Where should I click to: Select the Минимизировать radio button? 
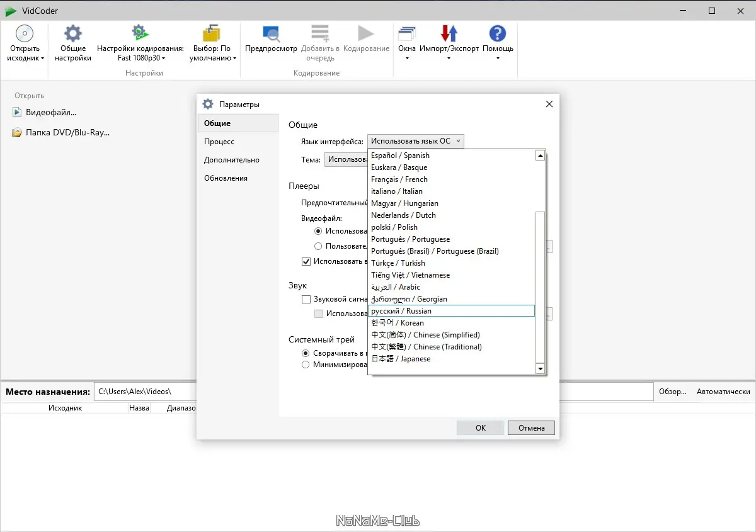306,365
